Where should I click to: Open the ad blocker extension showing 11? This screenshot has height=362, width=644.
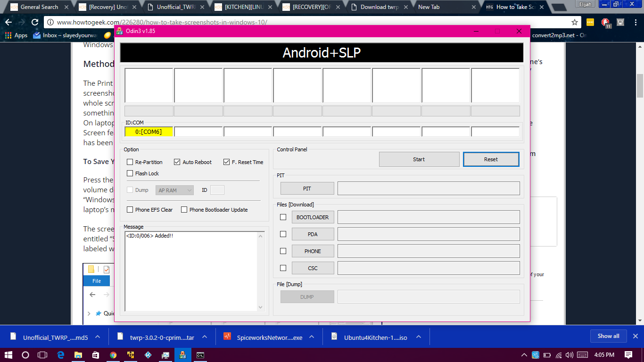pos(606,23)
